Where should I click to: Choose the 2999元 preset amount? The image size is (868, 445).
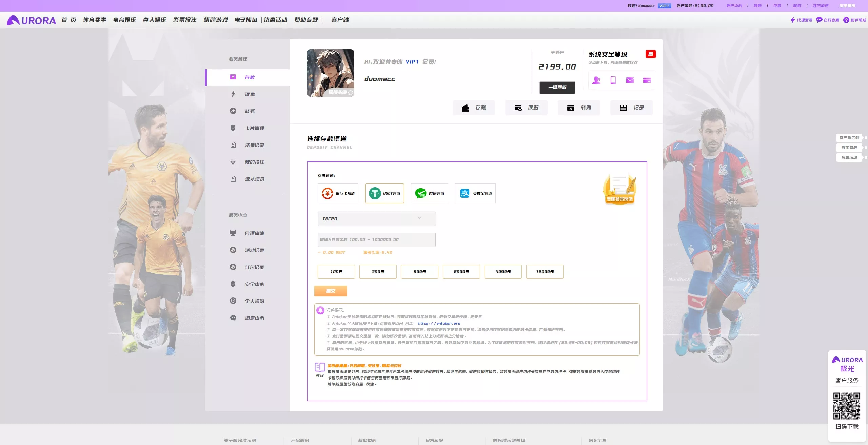[x=461, y=272]
